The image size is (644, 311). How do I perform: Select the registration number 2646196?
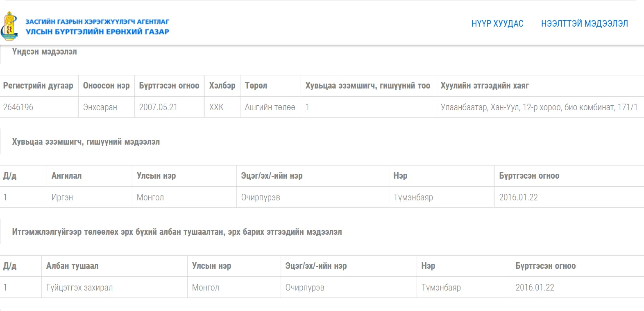point(18,107)
